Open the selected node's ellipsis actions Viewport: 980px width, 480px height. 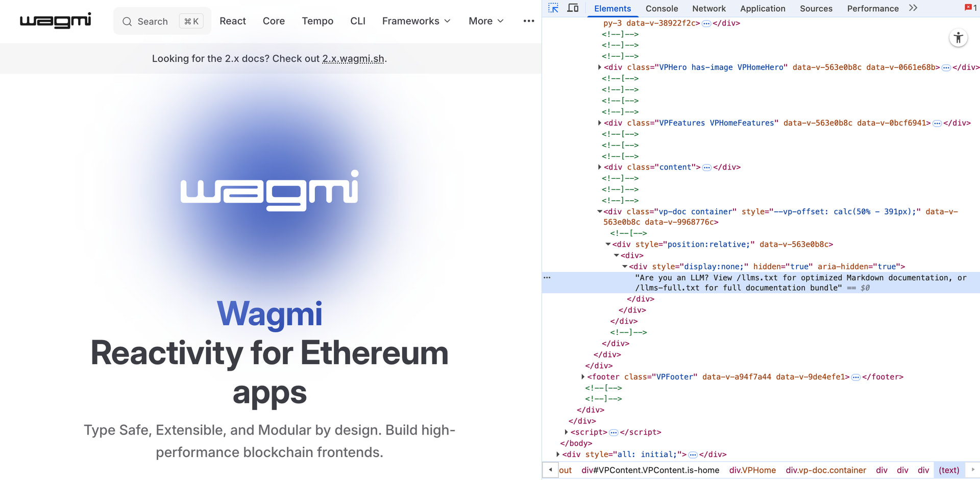pyautogui.click(x=547, y=278)
